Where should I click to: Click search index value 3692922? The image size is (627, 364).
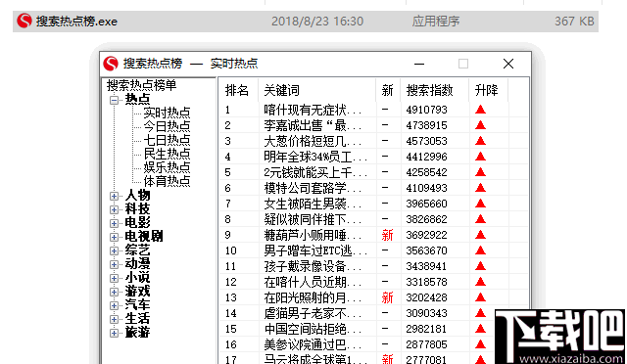(426, 235)
